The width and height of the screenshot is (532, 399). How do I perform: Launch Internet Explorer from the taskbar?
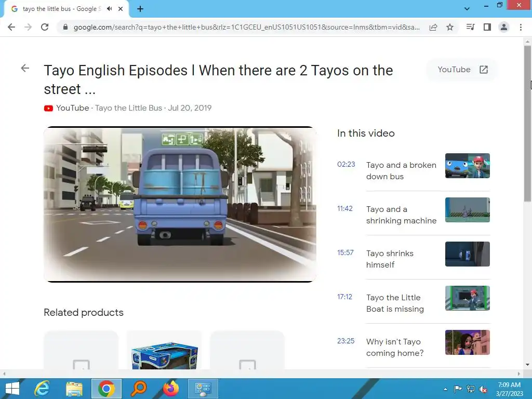pos(42,389)
